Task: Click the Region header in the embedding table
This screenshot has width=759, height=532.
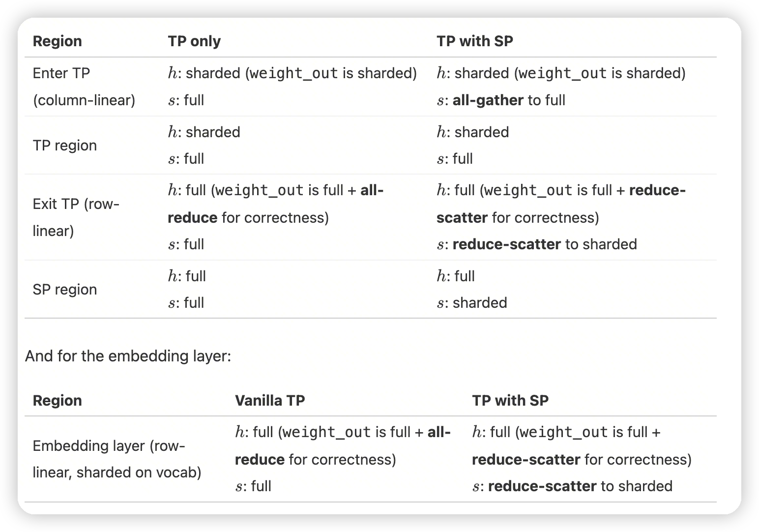Action: point(57,400)
